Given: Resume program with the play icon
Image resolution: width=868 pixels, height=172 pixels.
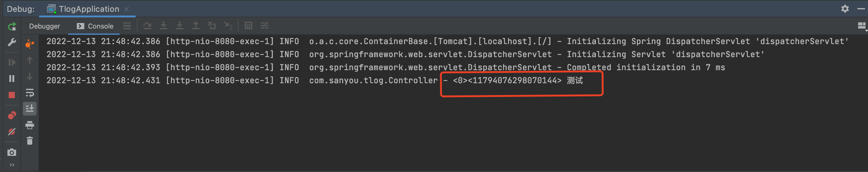Looking at the screenshot, I should click(12, 62).
